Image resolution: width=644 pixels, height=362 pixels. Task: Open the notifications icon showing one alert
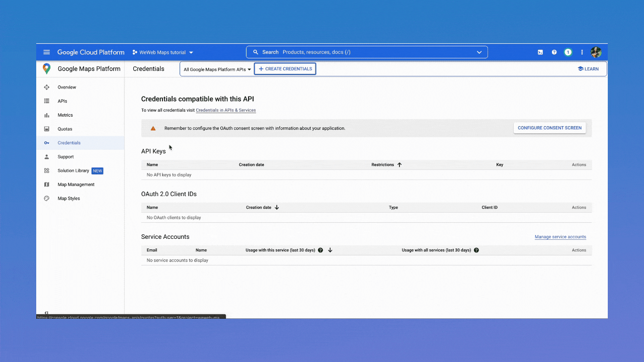coord(568,52)
